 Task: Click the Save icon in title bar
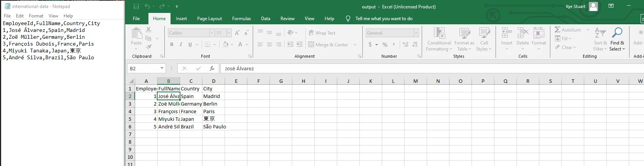coord(136,6)
